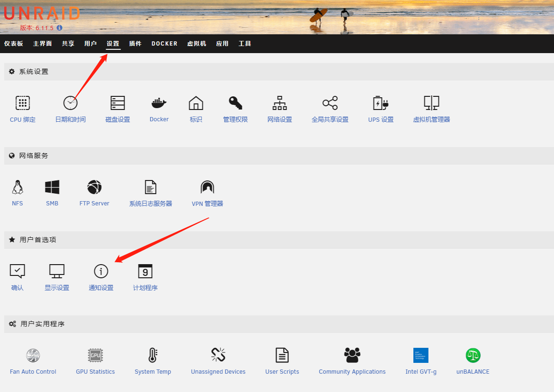Click the System Temp thermometer icon
Screen dimensions: 554x392
pos(152,355)
